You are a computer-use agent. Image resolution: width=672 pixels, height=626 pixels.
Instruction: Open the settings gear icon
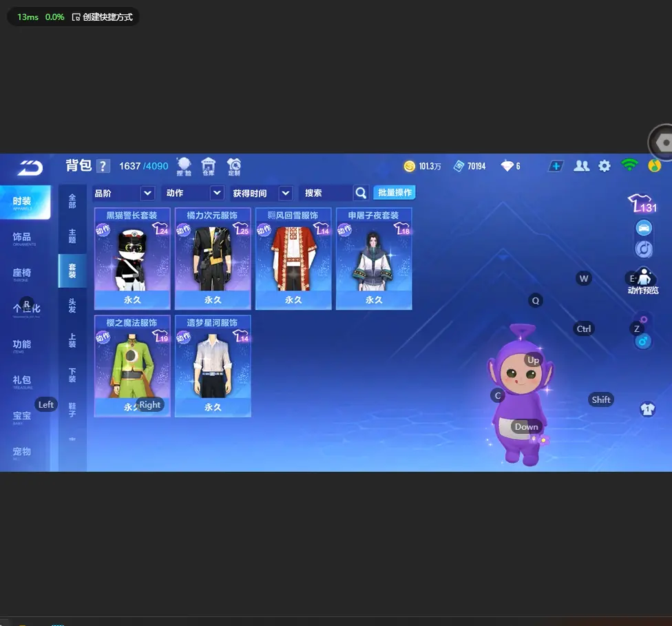pos(605,166)
